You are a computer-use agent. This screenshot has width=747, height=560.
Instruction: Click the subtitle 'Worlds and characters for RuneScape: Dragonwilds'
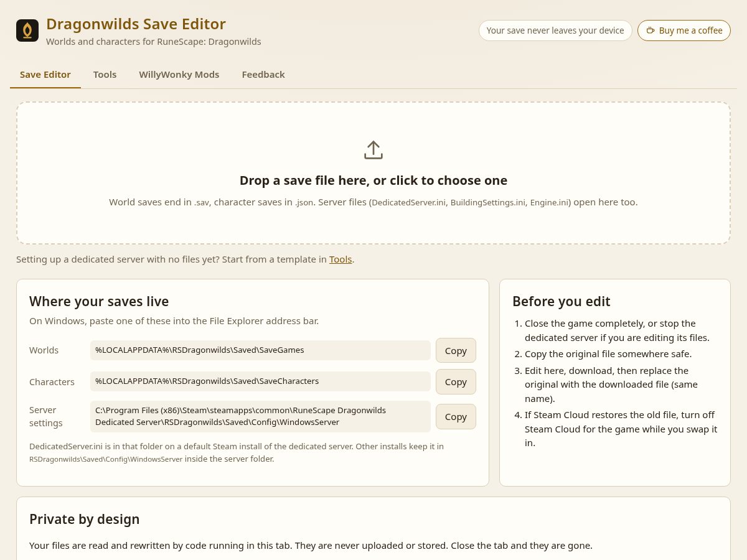coord(154,42)
